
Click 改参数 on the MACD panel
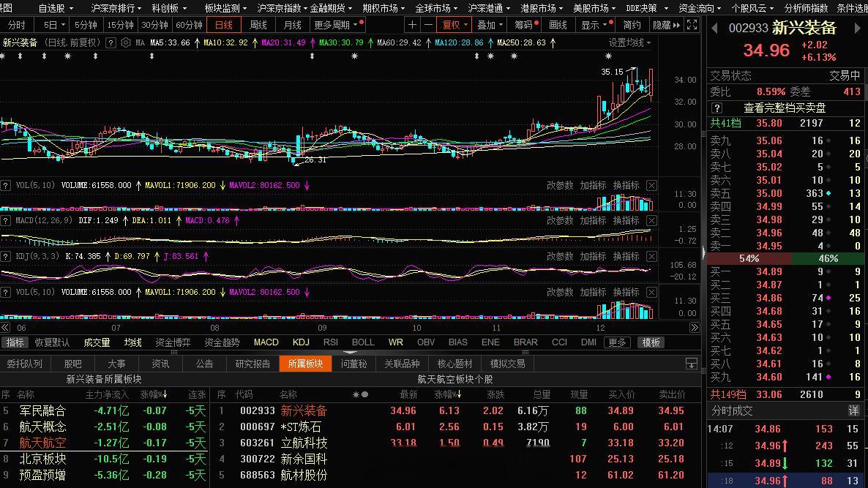click(559, 220)
